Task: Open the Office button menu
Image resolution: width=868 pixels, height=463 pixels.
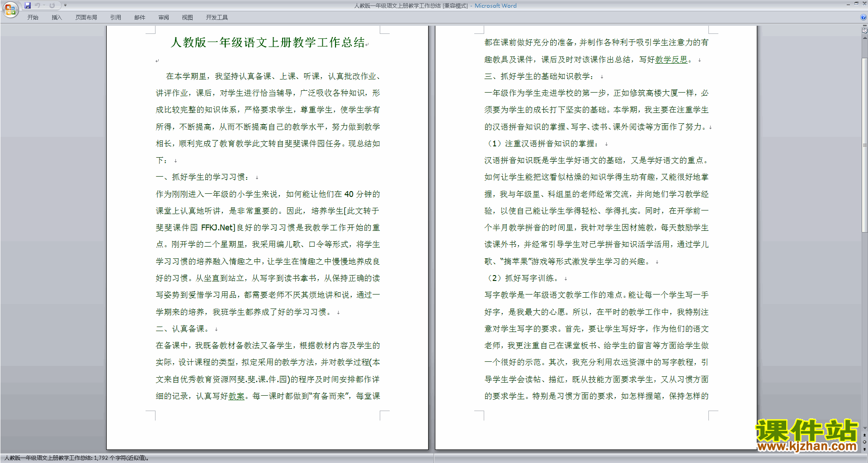Action: pyautogui.click(x=10, y=9)
